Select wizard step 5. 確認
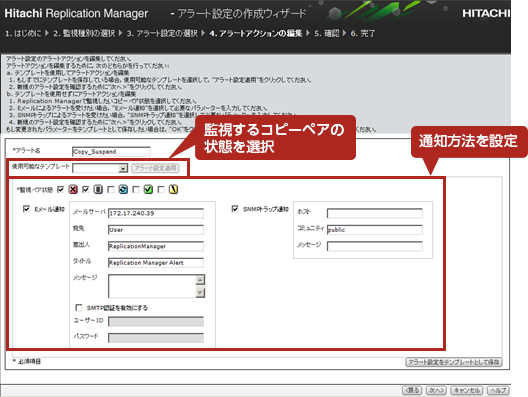The image size is (528, 397). click(327, 33)
